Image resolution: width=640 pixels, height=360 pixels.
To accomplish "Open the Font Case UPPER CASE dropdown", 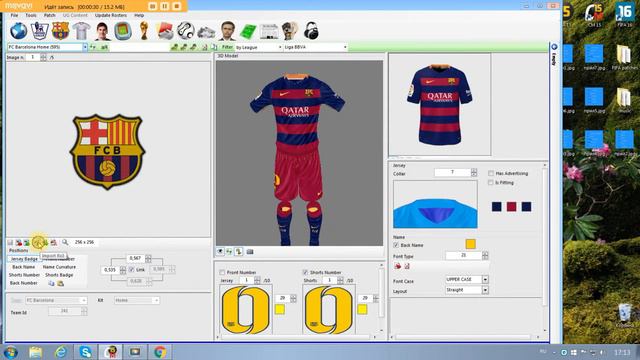I will [485, 280].
